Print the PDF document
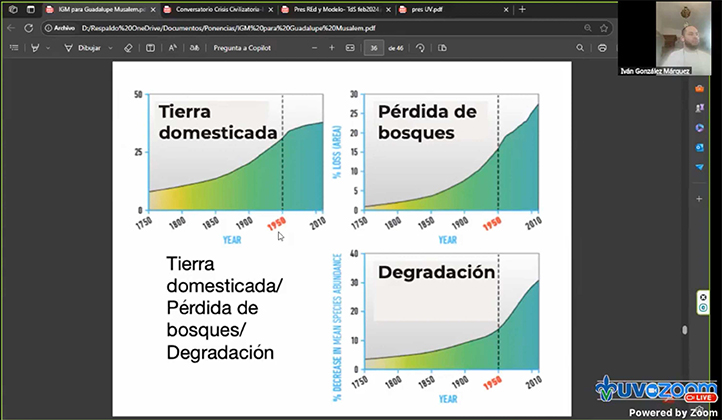722x420 pixels. point(602,48)
